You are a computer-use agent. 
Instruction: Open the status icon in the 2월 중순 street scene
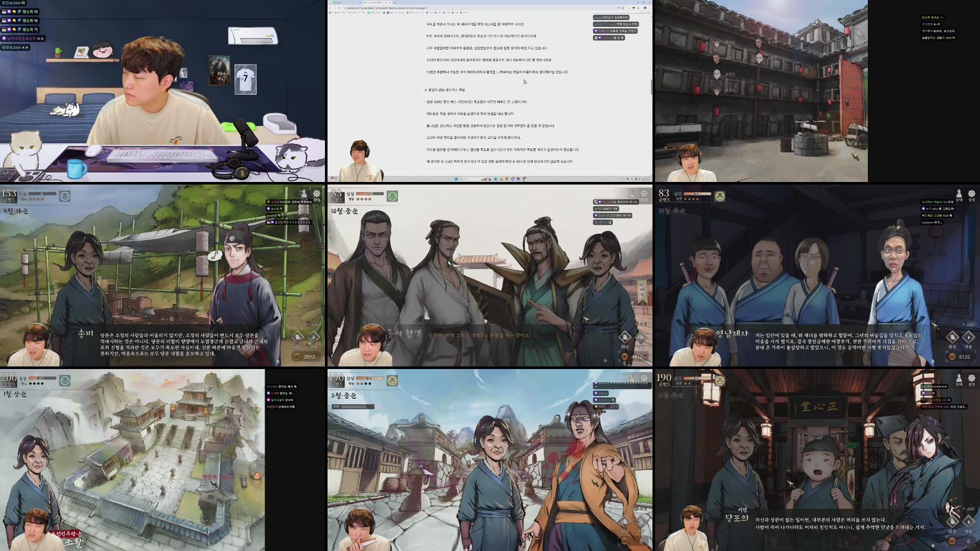631,379
